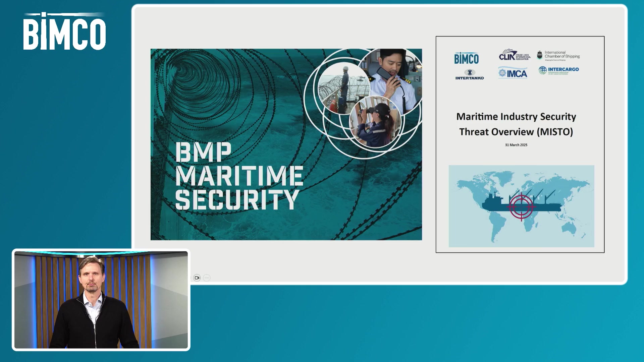Click the BMP MARITIME SECURITY heading text
This screenshot has width=644, height=362.
[x=239, y=176]
